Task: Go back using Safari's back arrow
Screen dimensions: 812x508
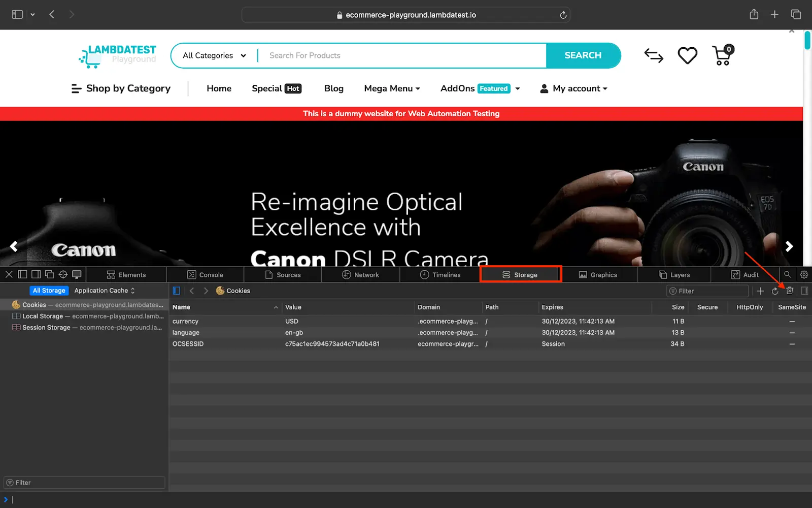Action: tap(52, 14)
